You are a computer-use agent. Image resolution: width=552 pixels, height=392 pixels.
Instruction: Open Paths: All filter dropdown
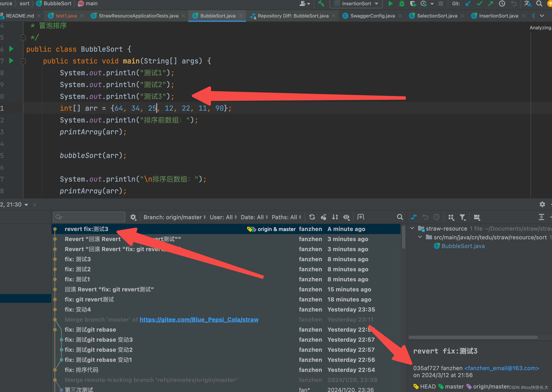pos(287,217)
